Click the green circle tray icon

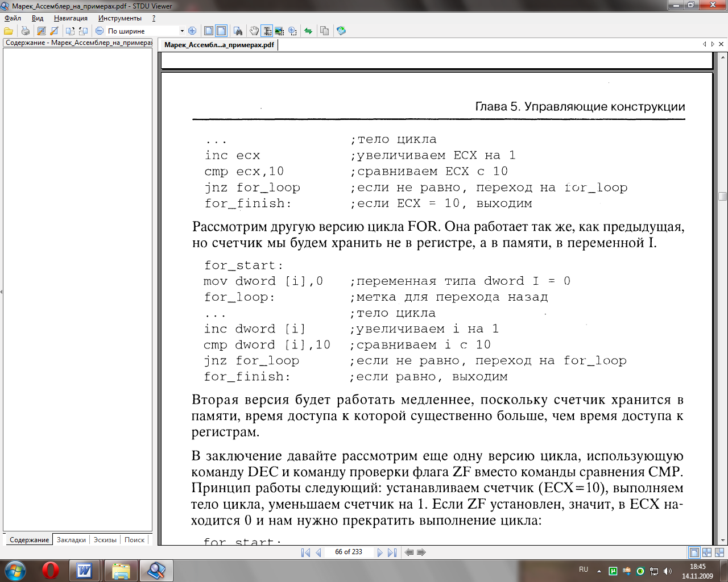tap(640, 571)
